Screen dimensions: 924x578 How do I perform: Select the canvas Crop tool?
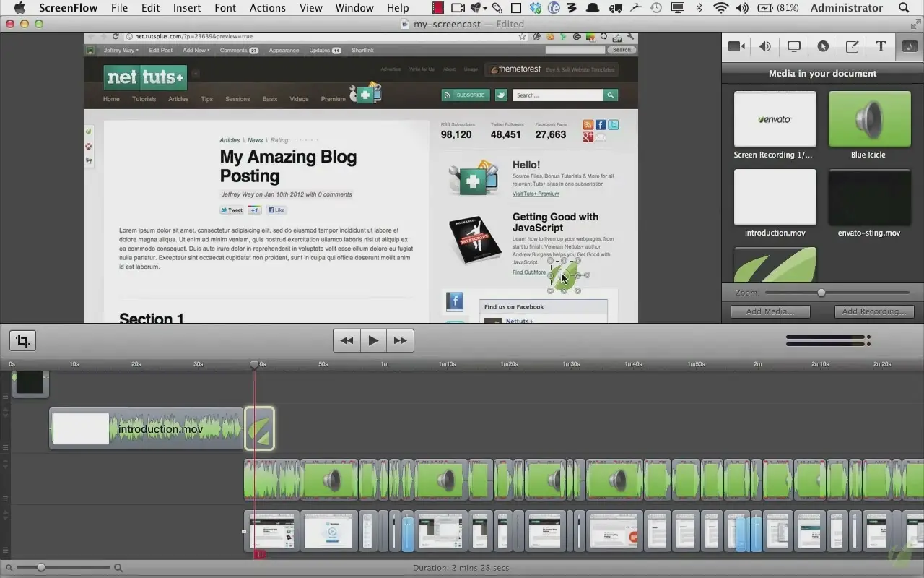click(23, 340)
